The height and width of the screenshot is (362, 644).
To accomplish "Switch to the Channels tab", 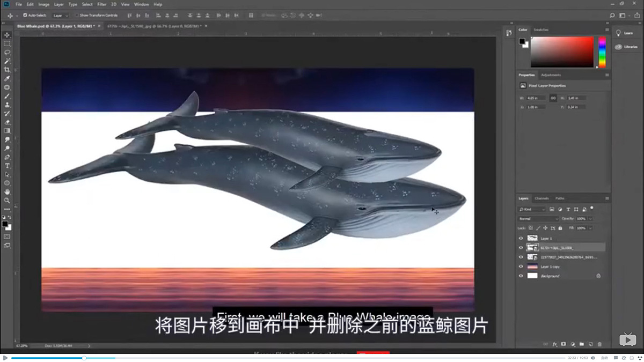I will click(x=542, y=198).
